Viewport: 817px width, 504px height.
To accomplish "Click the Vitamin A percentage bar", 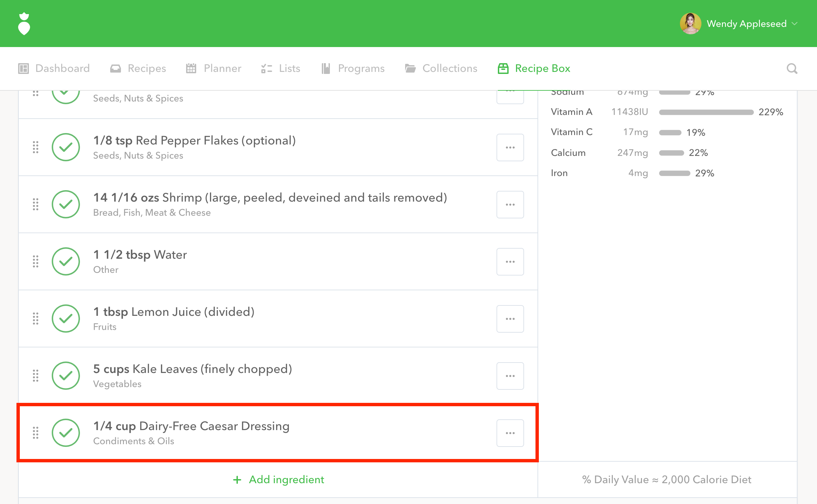I will [706, 112].
